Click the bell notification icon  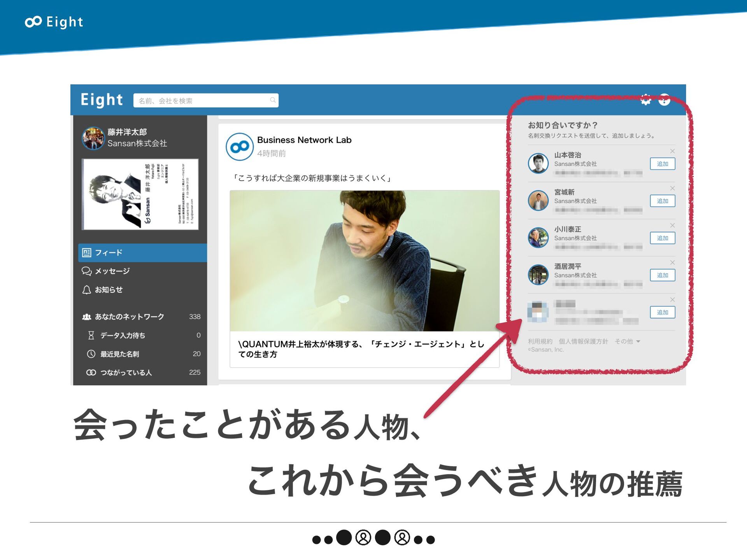pos(86,290)
